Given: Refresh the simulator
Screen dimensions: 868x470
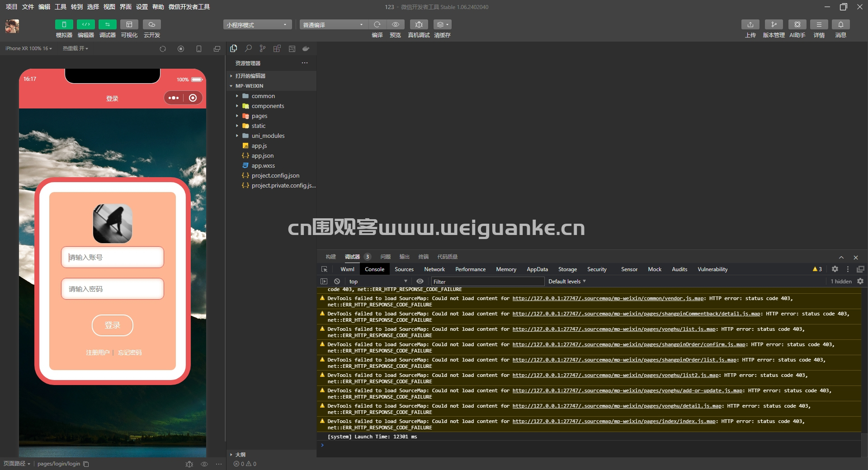Looking at the screenshot, I should tap(163, 49).
